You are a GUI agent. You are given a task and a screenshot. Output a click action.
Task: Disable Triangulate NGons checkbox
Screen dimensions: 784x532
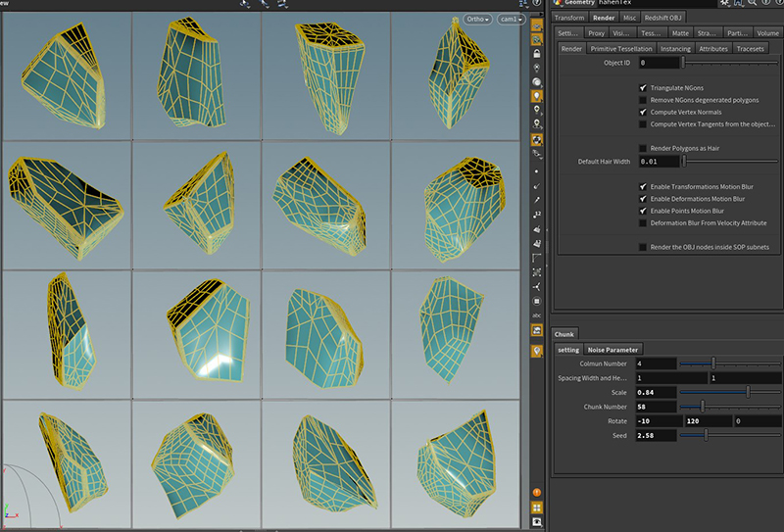[643, 87]
